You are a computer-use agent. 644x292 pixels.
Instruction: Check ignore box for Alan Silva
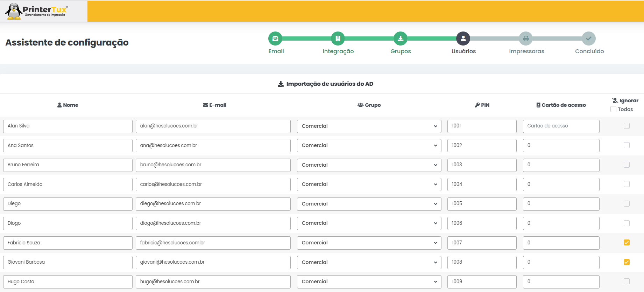pos(627,126)
